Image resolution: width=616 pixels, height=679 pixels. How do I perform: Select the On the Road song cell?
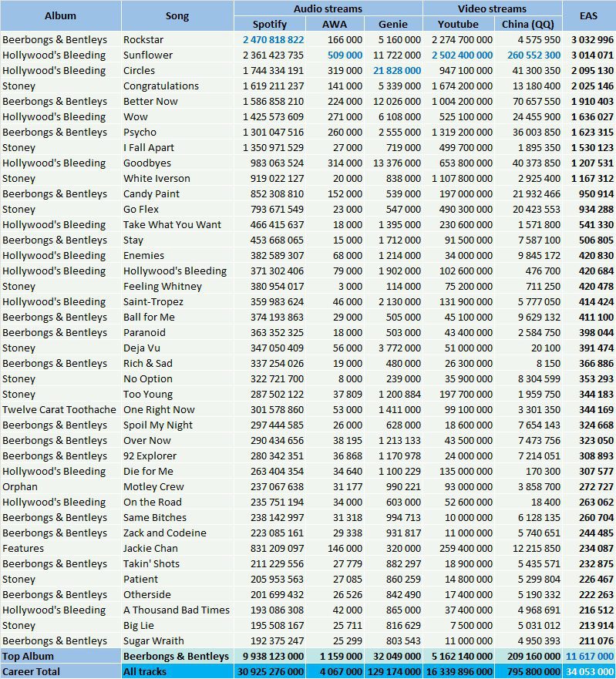pos(177,503)
